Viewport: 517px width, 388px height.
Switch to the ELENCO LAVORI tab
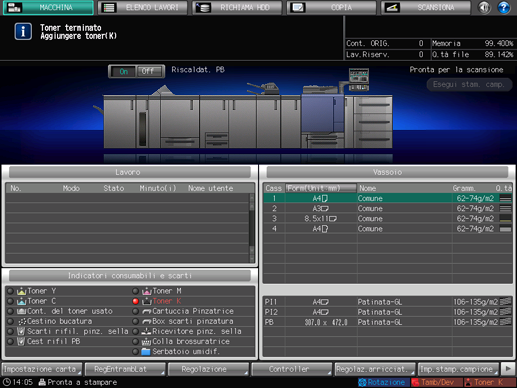(142, 8)
